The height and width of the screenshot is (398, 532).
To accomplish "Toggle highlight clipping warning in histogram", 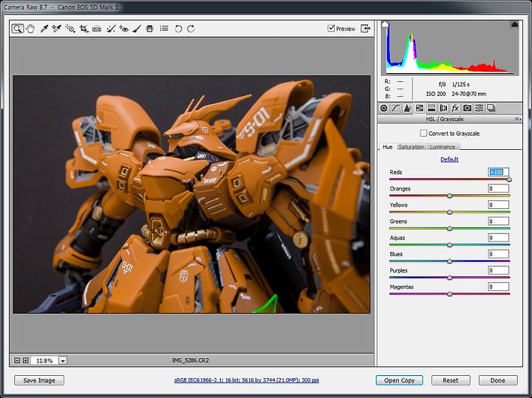I will coord(515,24).
